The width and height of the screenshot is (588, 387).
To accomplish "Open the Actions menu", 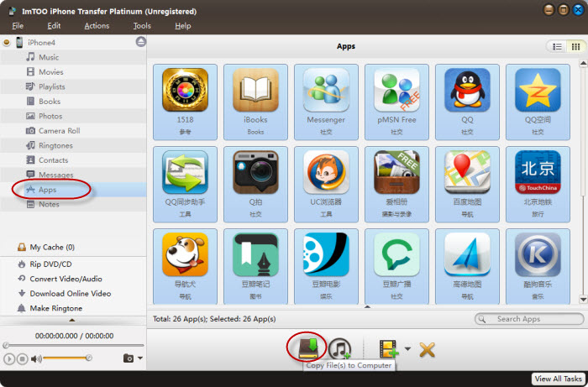I will click(97, 26).
